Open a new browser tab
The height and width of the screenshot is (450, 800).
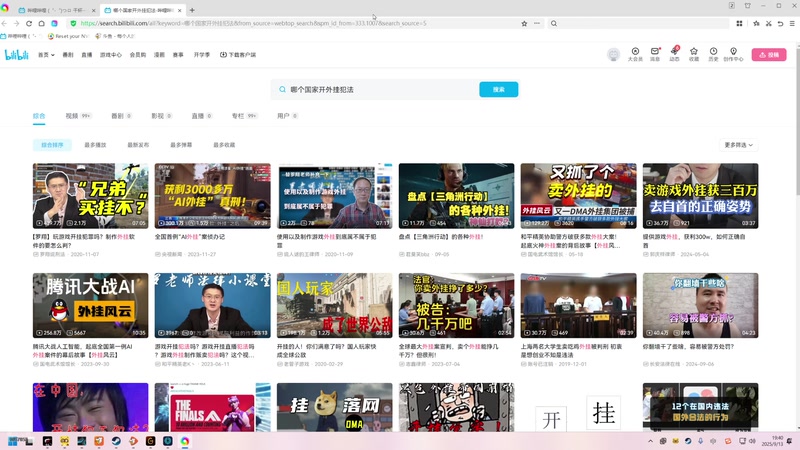[192, 10]
